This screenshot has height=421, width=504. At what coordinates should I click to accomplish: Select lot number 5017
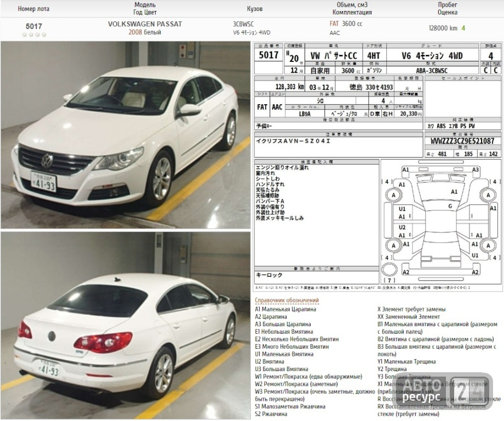34,26
